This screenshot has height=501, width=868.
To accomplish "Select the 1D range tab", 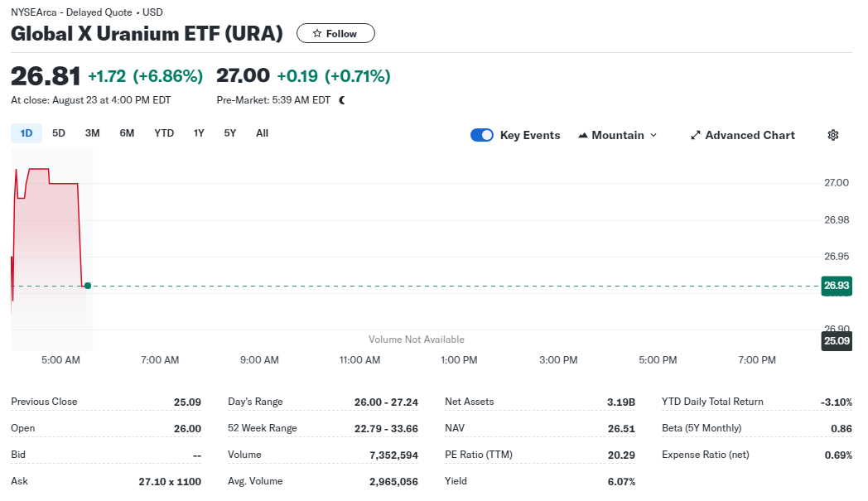I will [27, 133].
